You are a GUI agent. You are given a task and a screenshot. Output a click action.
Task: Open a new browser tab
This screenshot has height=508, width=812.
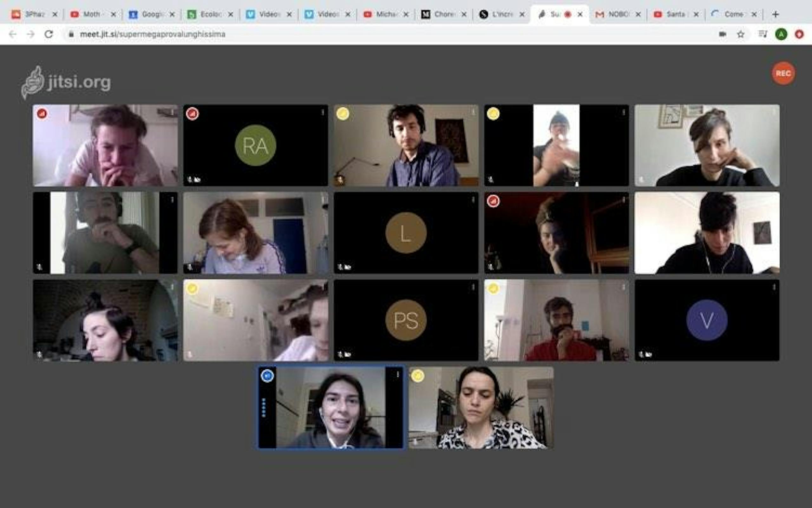pos(775,15)
